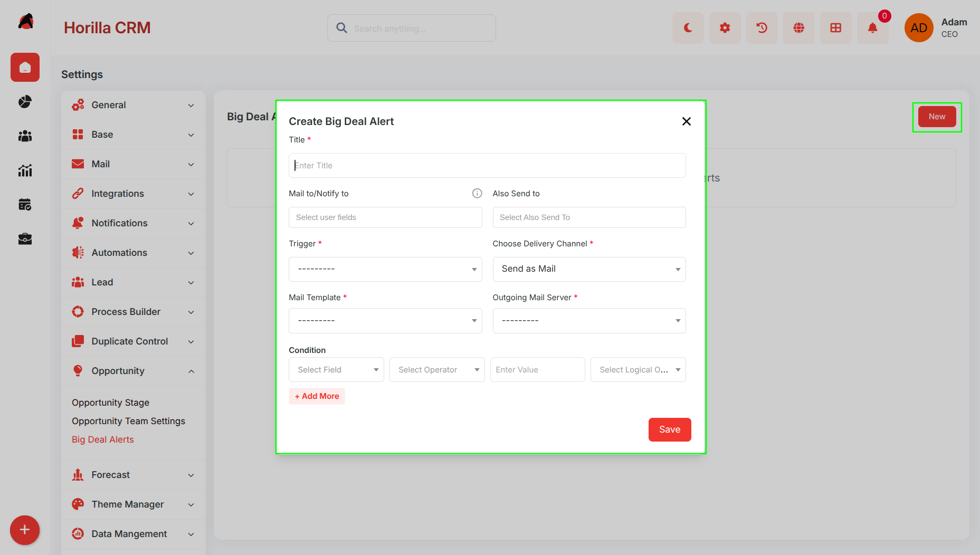Screen dimensions: 980x555
Task: Click the Search anything box
Action: click(412, 28)
